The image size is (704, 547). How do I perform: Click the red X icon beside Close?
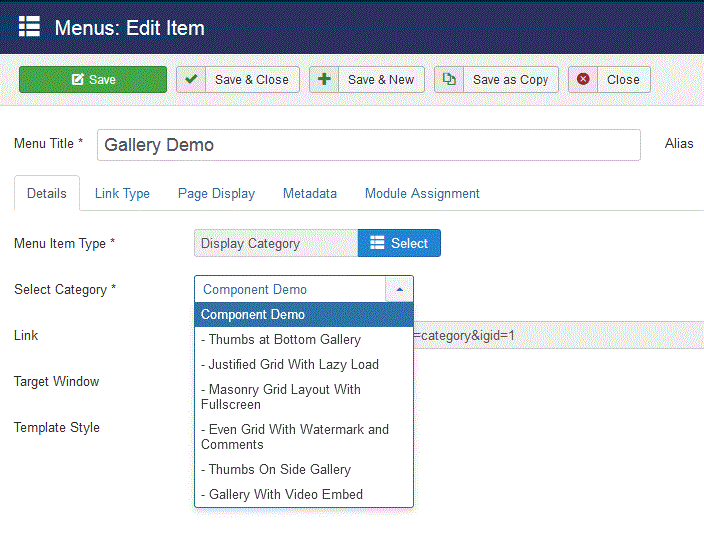coord(583,79)
